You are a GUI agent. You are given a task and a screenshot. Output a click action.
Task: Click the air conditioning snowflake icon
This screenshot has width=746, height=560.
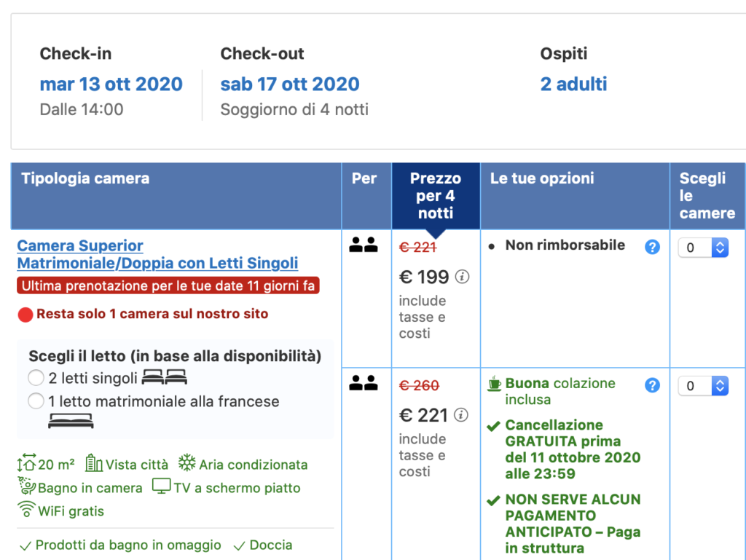click(x=187, y=463)
